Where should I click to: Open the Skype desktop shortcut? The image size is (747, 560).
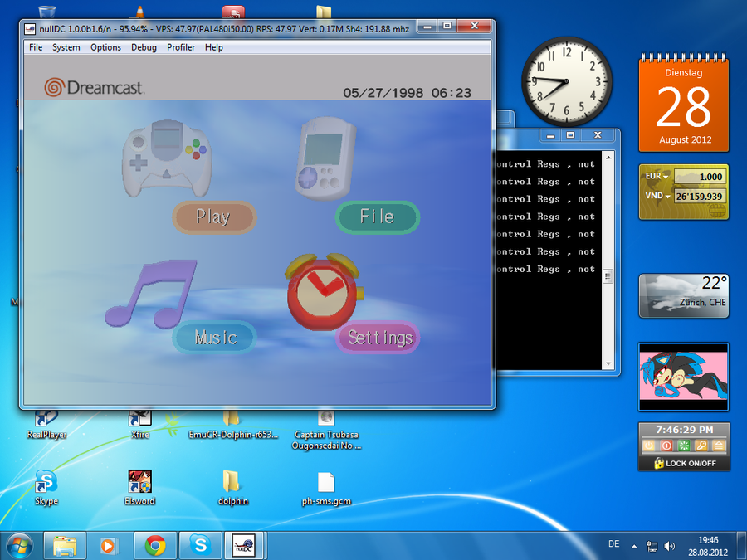click(46, 487)
